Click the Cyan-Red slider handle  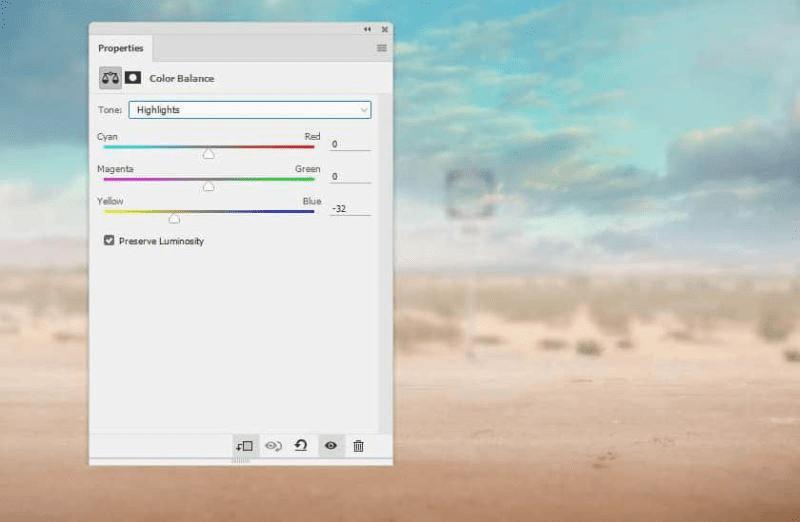(208, 154)
